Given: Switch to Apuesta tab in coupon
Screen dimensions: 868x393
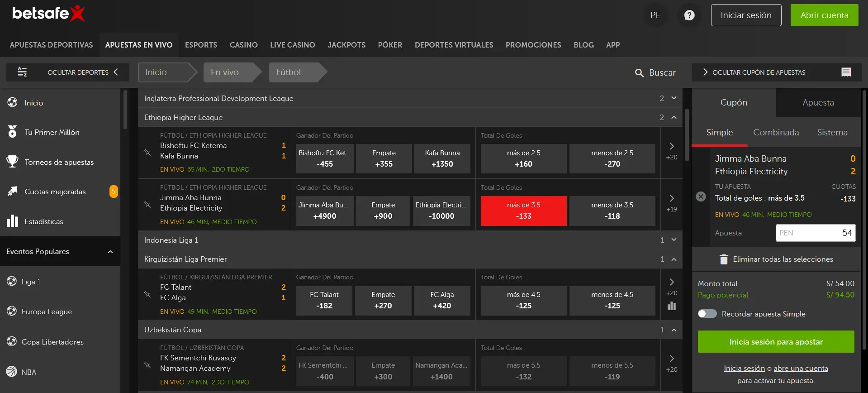Looking at the screenshot, I should point(818,102).
